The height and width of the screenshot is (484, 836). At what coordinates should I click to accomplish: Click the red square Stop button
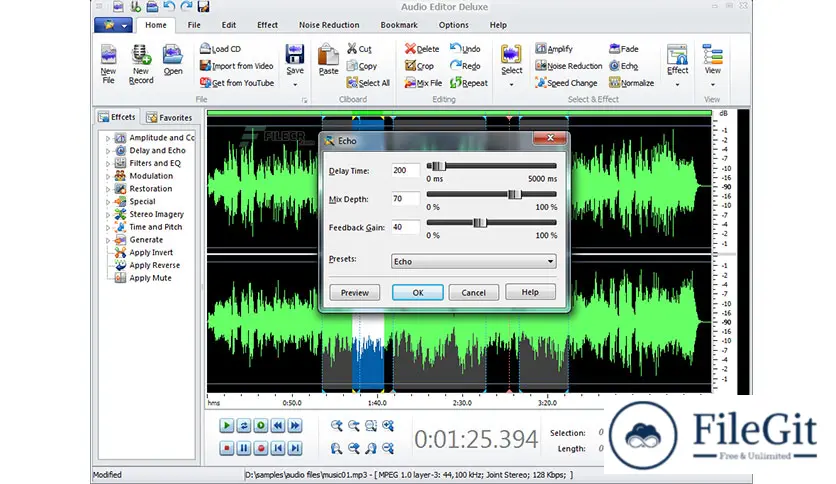click(227, 448)
